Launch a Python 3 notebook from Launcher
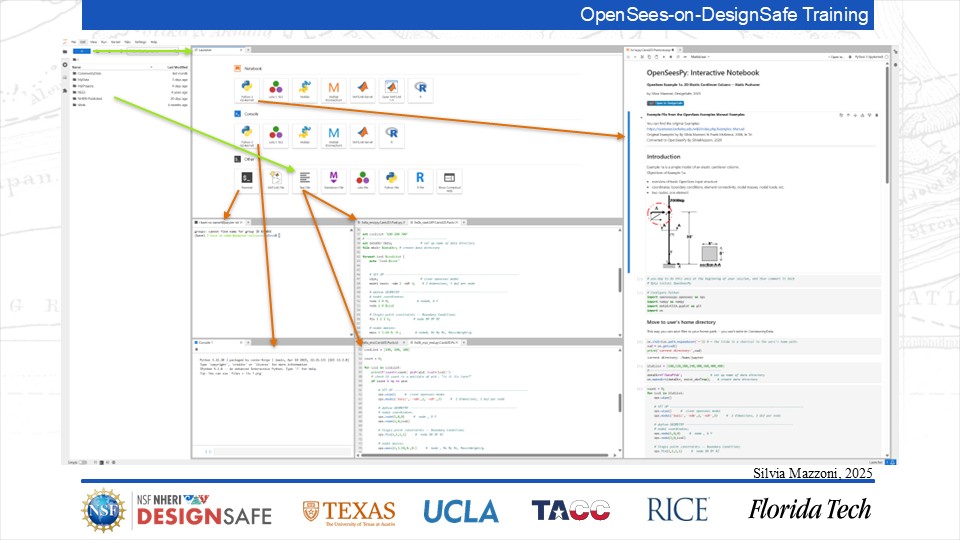The image size is (960, 540). pos(246,89)
